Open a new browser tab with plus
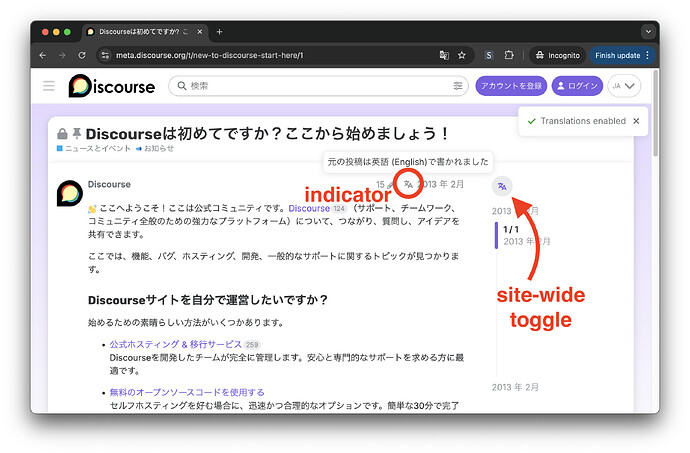690x453 pixels. [x=219, y=32]
